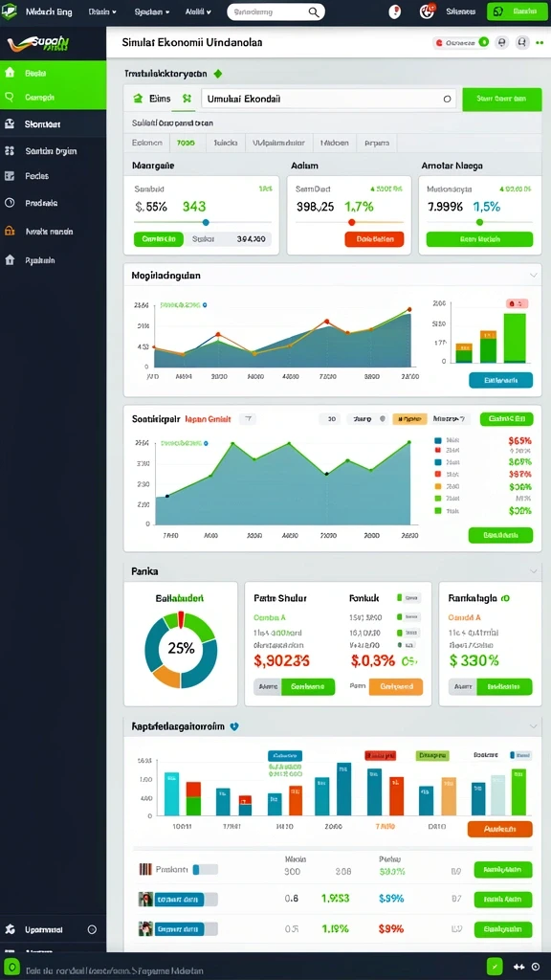Image resolution: width=551 pixels, height=980 pixels.
Task: Click the clock icon beside Prodnais
Action: 10,203
